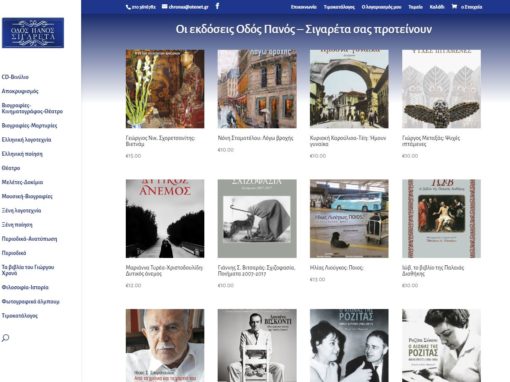Open the Ήμουν γυναίκα arch cover
Screen dimensions: 510x382
tap(349, 89)
